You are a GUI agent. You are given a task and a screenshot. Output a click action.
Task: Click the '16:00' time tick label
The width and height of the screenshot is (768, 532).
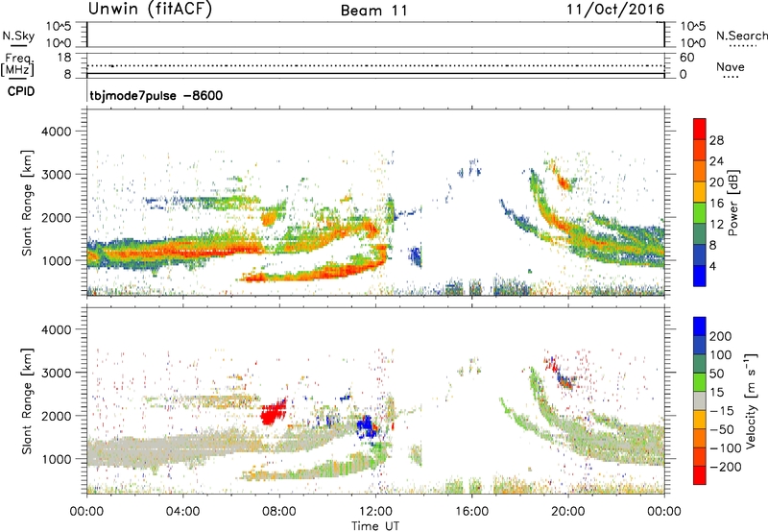click(x=471, y=512)
